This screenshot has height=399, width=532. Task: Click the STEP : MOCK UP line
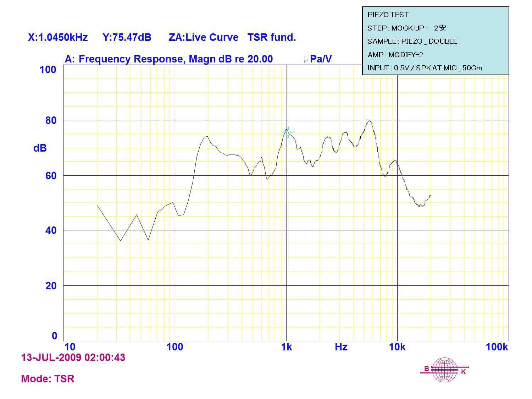tap(406, 28)
